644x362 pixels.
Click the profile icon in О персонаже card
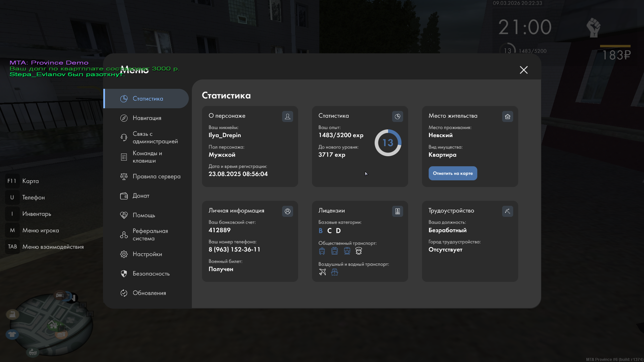click(287, 116)
